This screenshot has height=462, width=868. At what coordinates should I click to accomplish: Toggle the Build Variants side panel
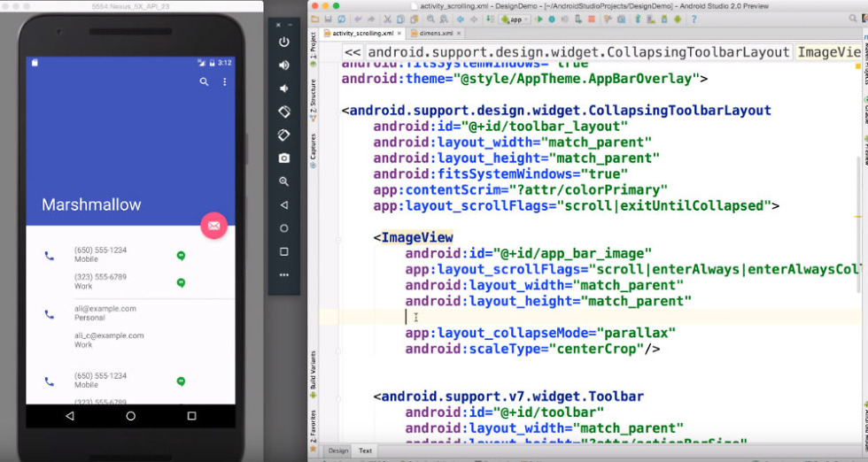click(x=313, y=372)
